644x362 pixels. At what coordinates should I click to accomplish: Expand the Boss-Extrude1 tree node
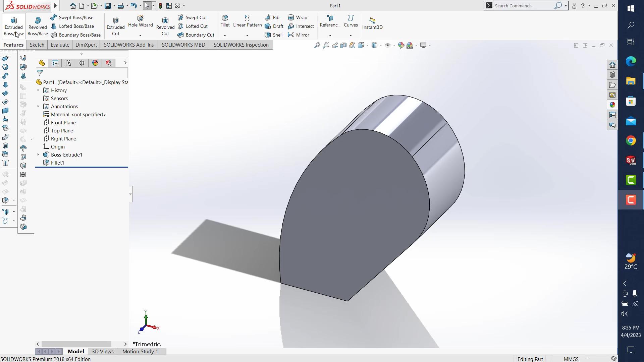tap(38, 155)
